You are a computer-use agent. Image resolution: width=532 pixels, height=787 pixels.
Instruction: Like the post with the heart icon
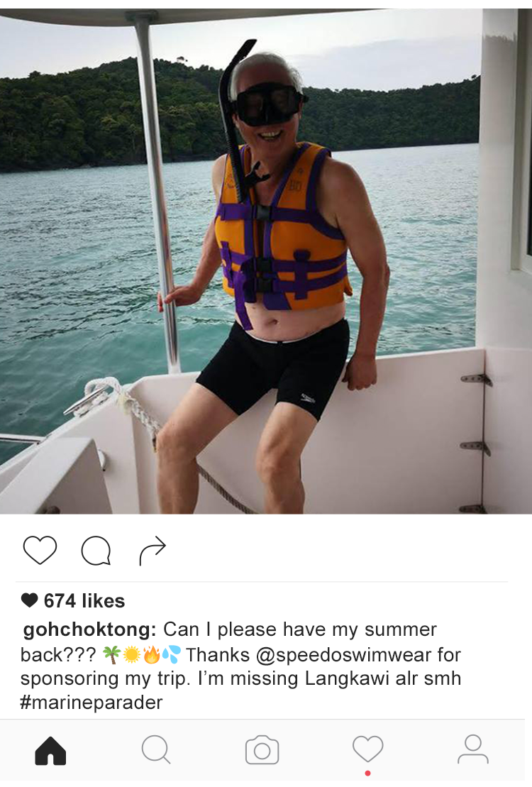point(40,550)
